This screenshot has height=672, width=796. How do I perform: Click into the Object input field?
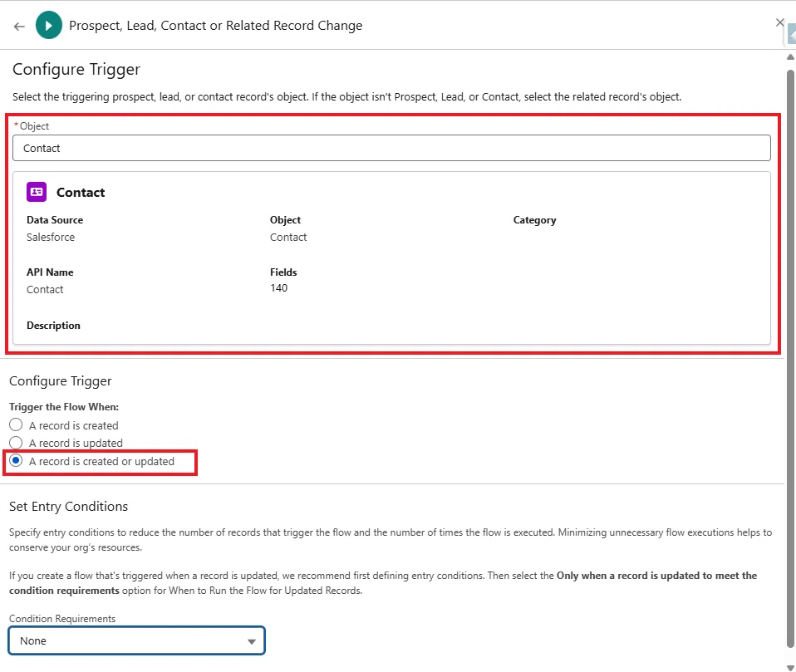point(391,148)
